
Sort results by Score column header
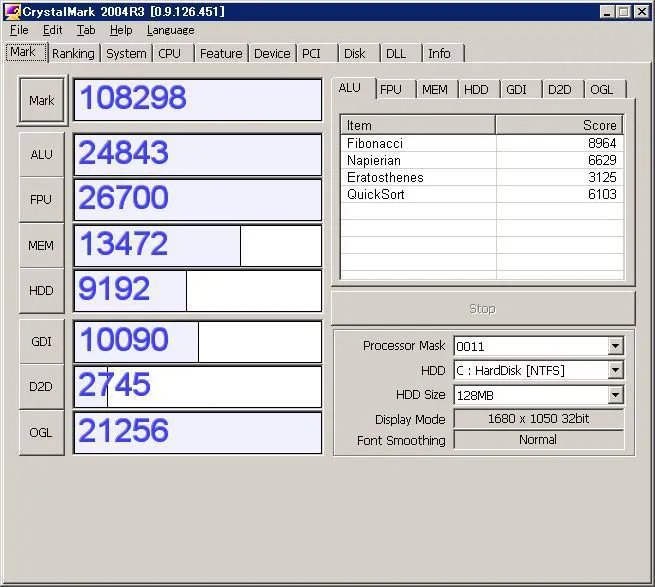tap(558, 125)
